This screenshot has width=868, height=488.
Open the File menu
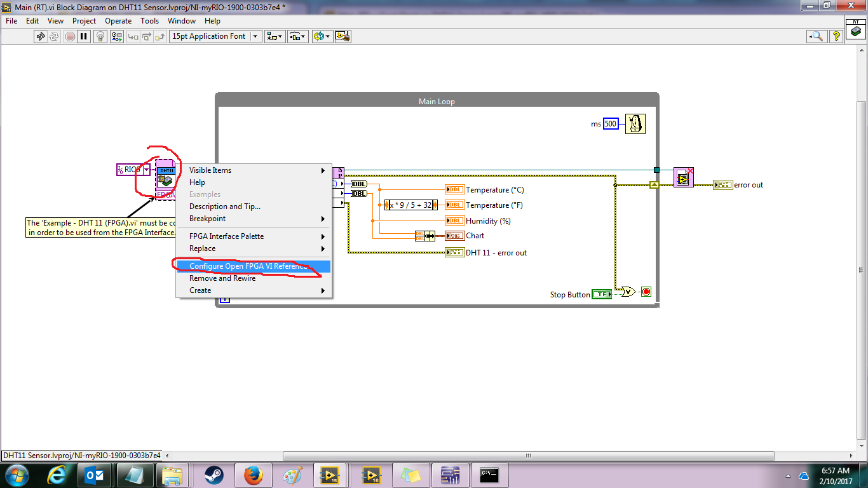11,21
